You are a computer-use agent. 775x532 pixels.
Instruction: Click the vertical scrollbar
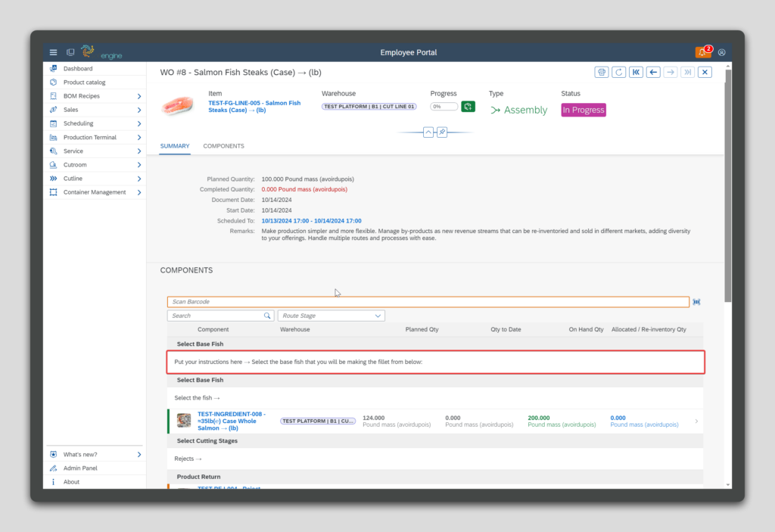coord(728,185)
